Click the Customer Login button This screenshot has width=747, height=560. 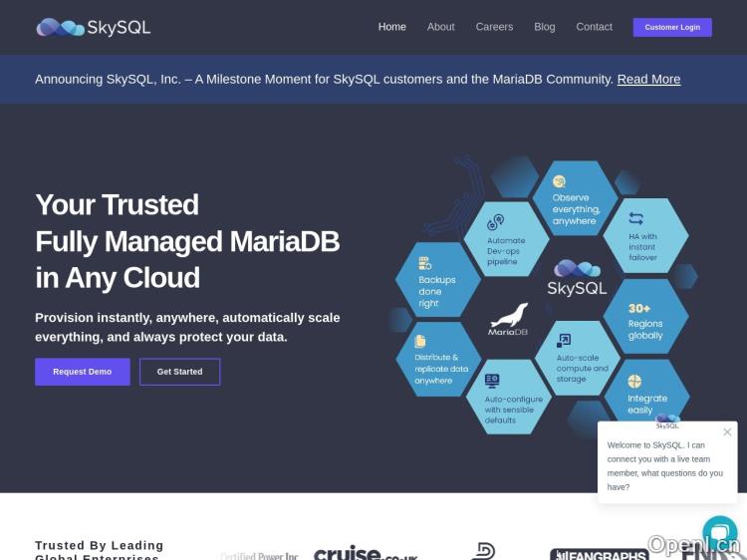click(x=672, y=27)
